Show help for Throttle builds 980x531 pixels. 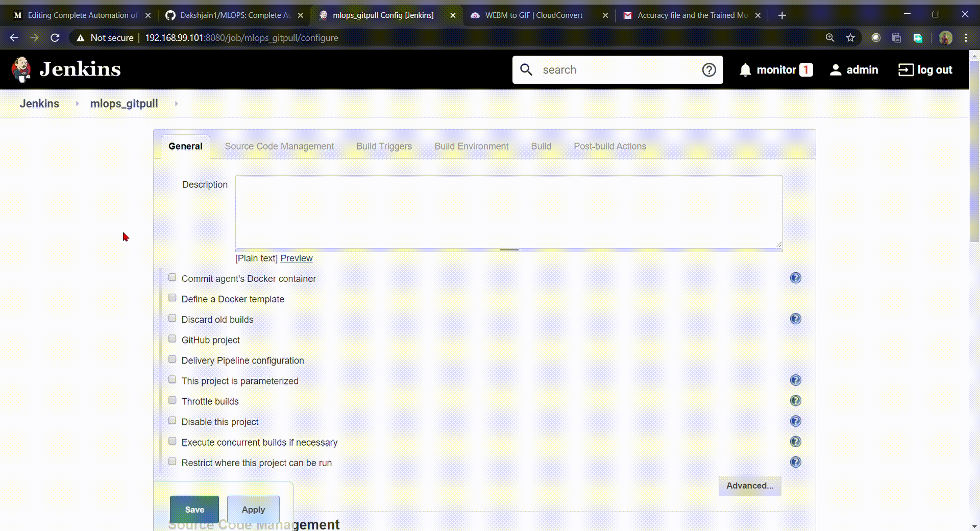[x=795, y=400]
